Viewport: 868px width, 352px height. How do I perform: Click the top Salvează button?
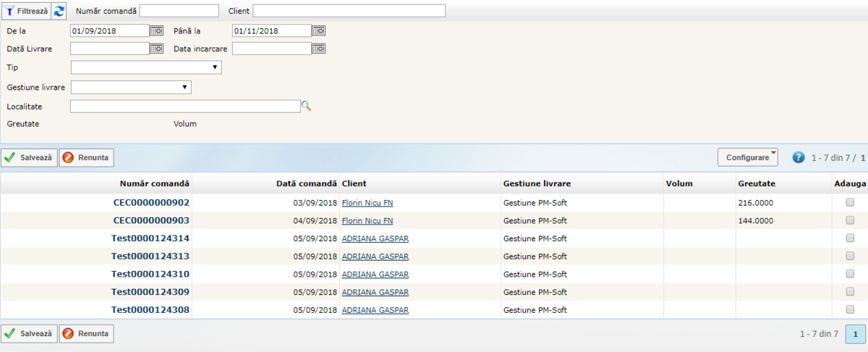pos(29,157)
